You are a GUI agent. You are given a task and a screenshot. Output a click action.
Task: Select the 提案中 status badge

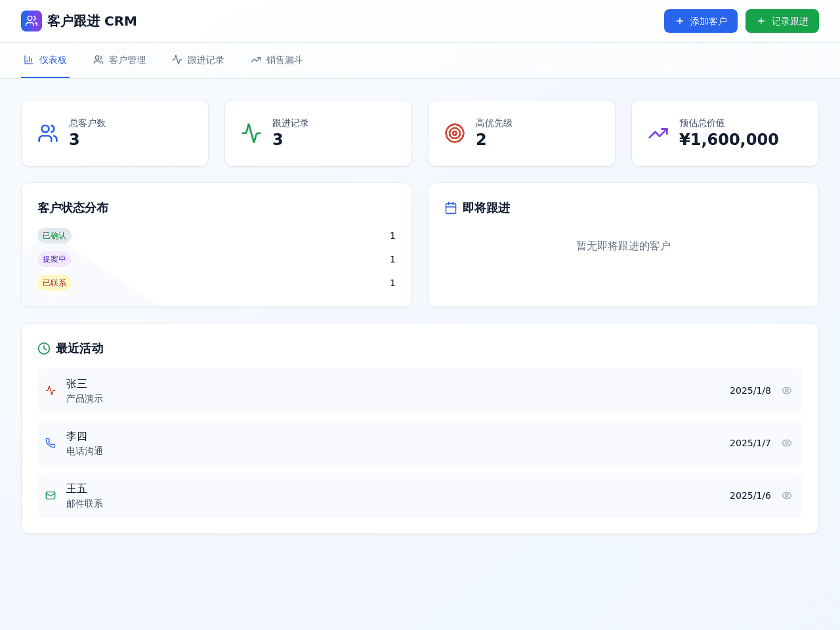(54, 259)
